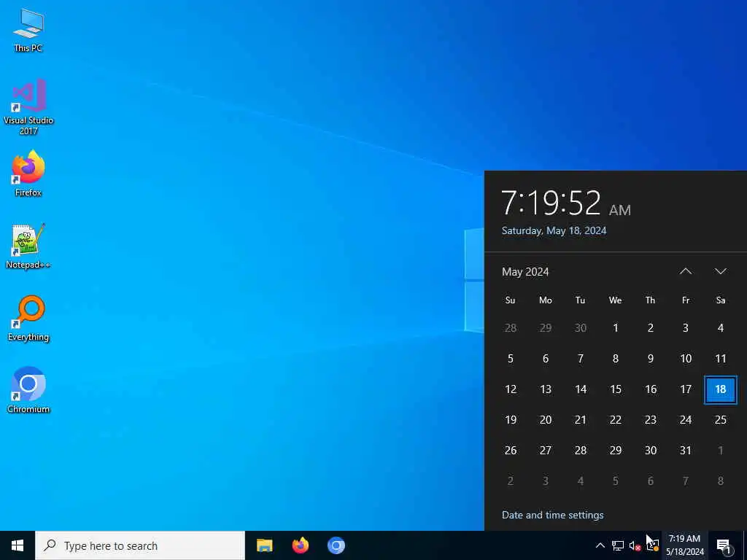This screenshot has height=560, width=747.
Task: Select May 9 in the calendar
Action: [650, 359]
